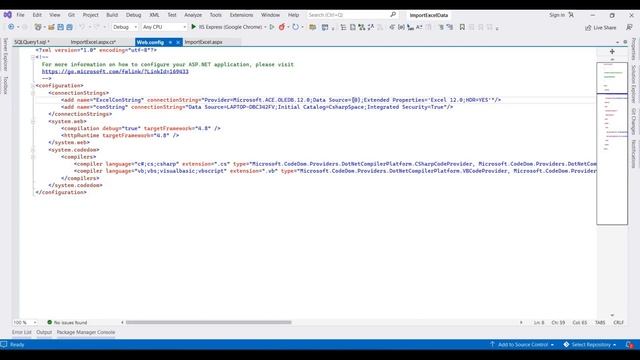Click notifications icon in status bar corner
The height and width of the screenshot is (360, 640).
629,344
